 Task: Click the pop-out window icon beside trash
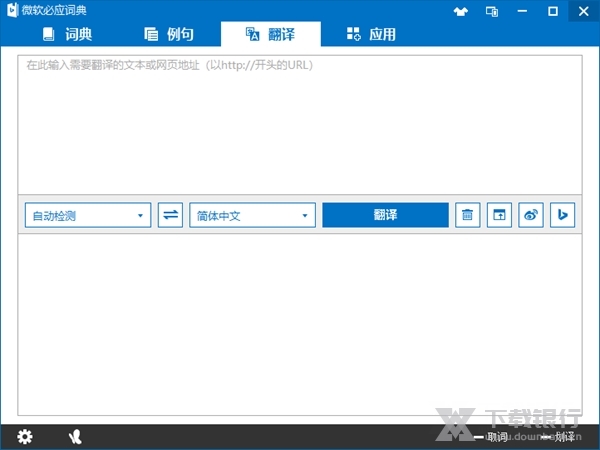pyautogui.click(x=499, y=215)
